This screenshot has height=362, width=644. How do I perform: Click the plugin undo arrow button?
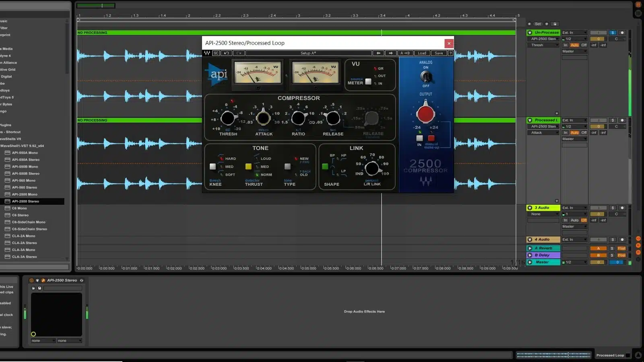point(227,53)
